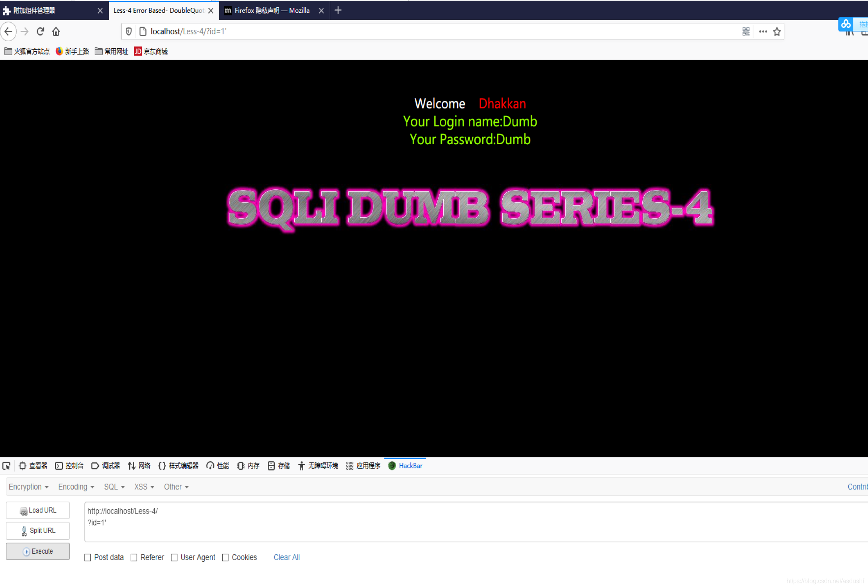Open a new tab with plus icon
The image size is (868, 588).
click(x=338, y=10)
